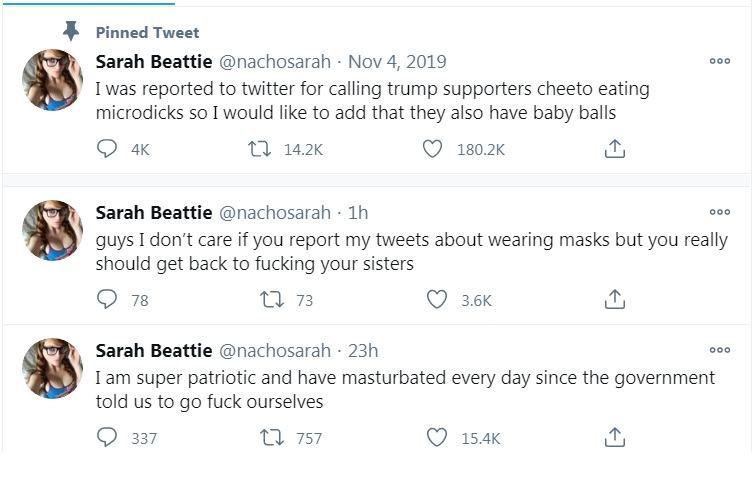Click the 23h timestamp link

363,350
